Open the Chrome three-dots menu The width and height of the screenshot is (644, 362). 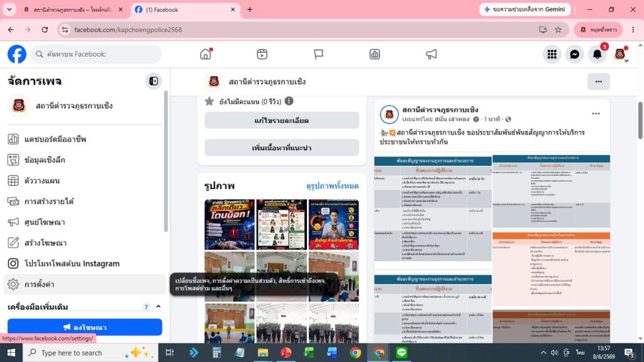pos(633,30)
